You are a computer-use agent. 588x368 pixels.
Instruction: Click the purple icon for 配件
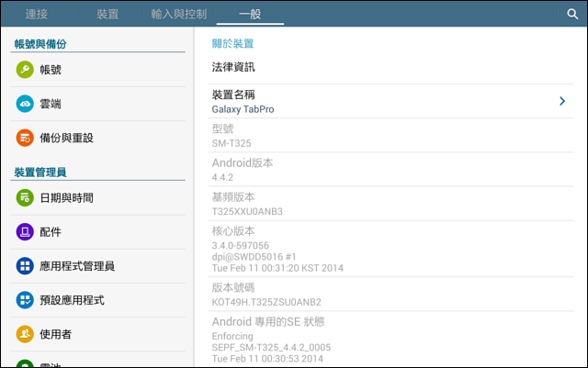point(25,232)
